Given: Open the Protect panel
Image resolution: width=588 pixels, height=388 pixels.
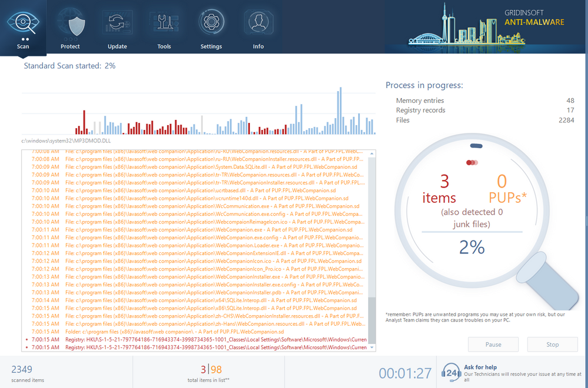Looking at the screenshot, I should [x=70, y=28].
